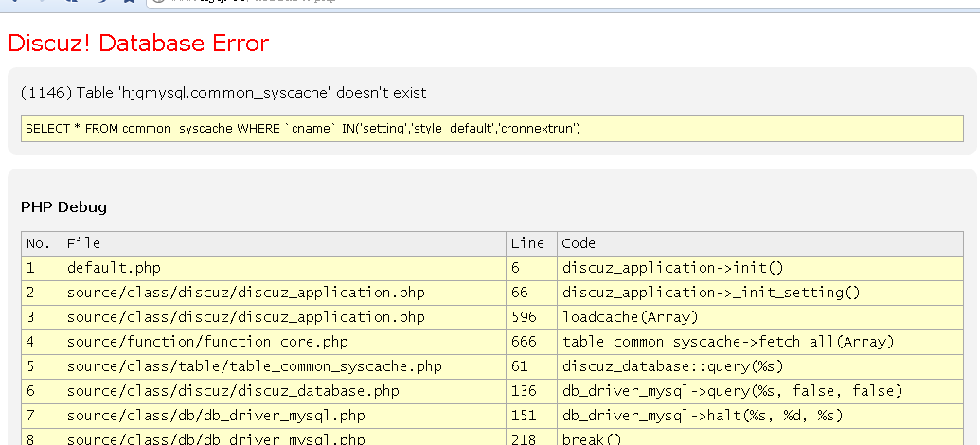This screenshot has width=980, height=445.
Task: Click the "Table doesn't exist" error message
Action: [x=223, y=93]
